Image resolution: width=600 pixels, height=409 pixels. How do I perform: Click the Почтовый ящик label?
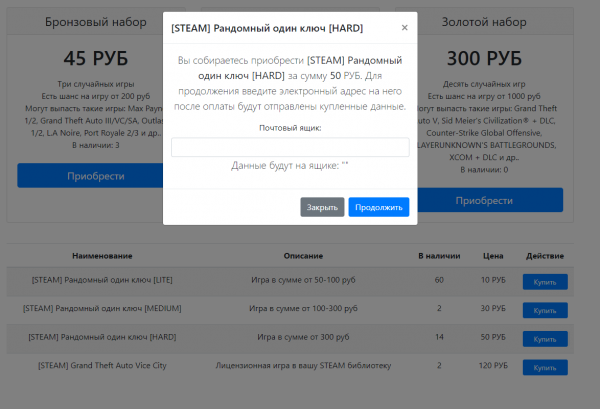[290, 128]
